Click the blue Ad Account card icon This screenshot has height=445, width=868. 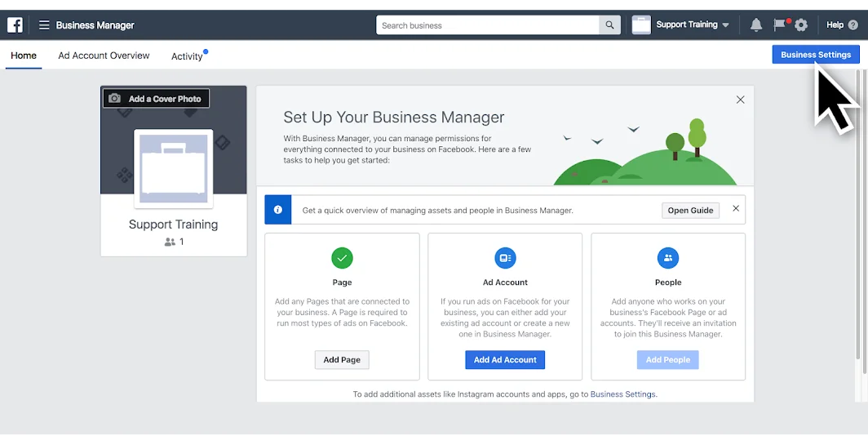click(x=505, y=258)
